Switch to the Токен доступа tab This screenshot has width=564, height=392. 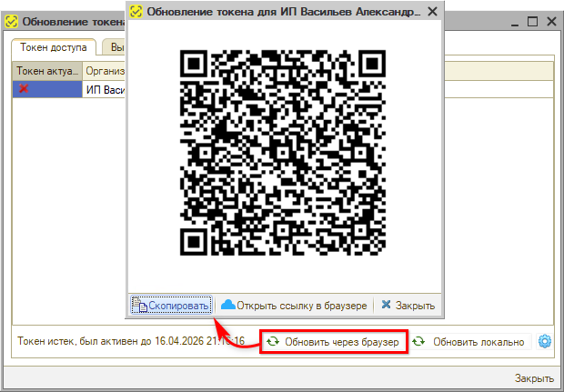[53, 47]
